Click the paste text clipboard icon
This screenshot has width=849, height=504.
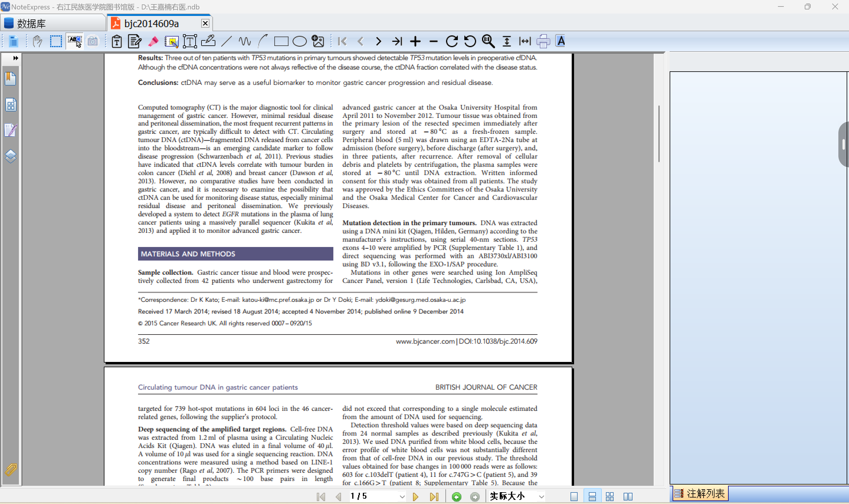tap(117, 42)
